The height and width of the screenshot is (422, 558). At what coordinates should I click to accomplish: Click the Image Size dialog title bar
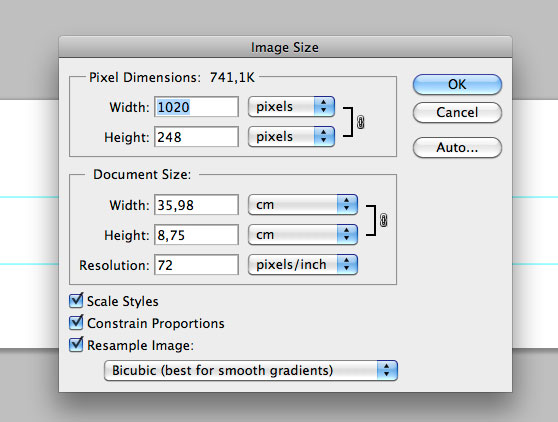(x=285, y=47)
